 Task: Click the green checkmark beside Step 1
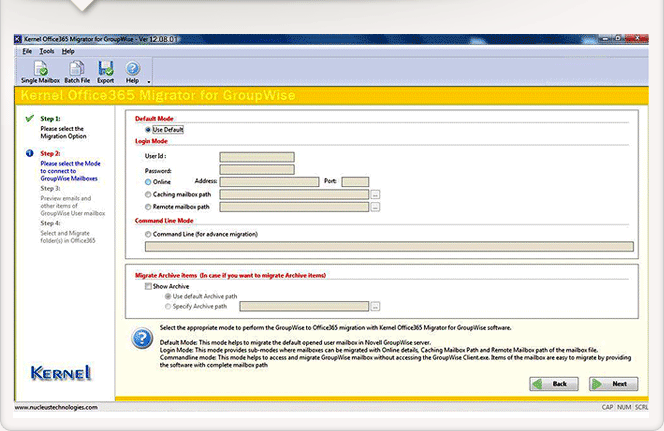(x=30, y=118)
